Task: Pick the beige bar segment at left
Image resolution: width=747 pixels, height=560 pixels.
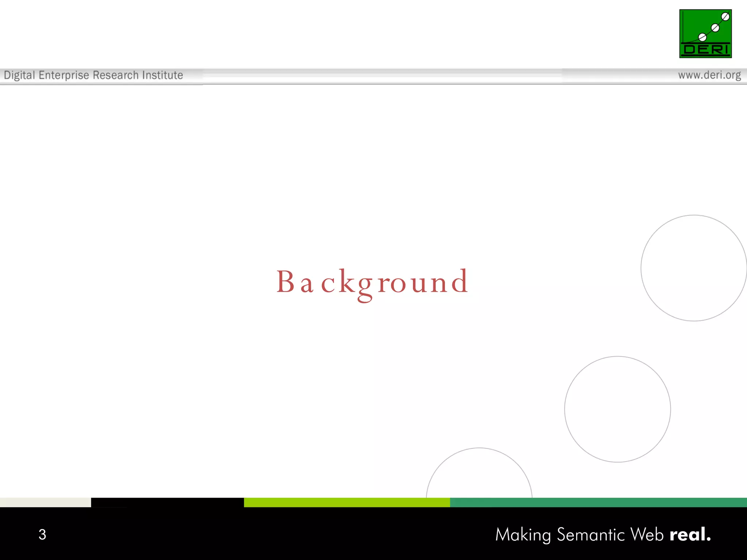Action: [45, 502]
